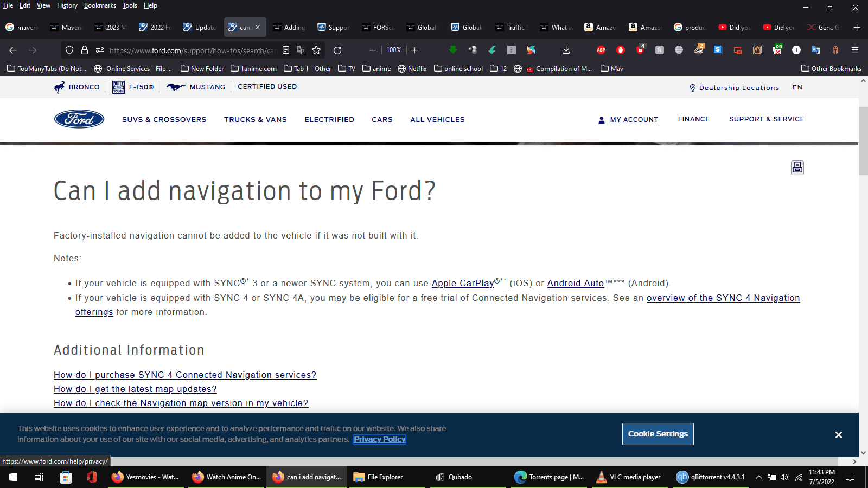Click the browser back arrow
Screen dimensions: 868x488
tap(13, 50)
